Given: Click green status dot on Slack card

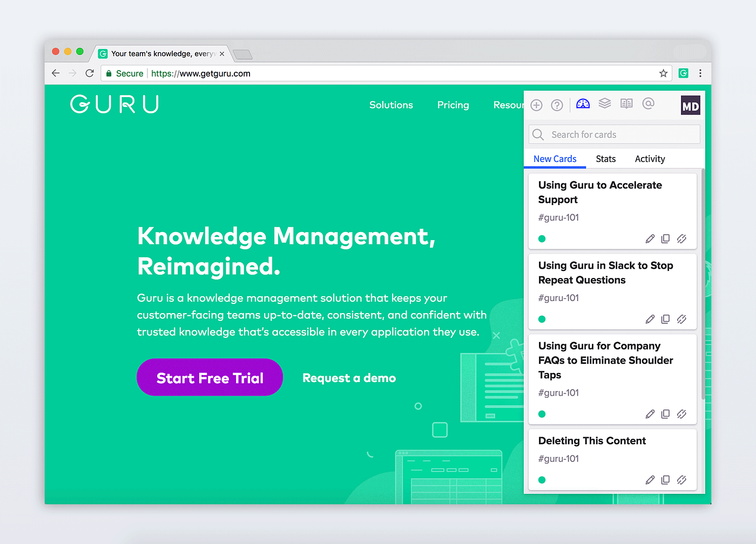Looking at the screenshot, I should [542, 319].
